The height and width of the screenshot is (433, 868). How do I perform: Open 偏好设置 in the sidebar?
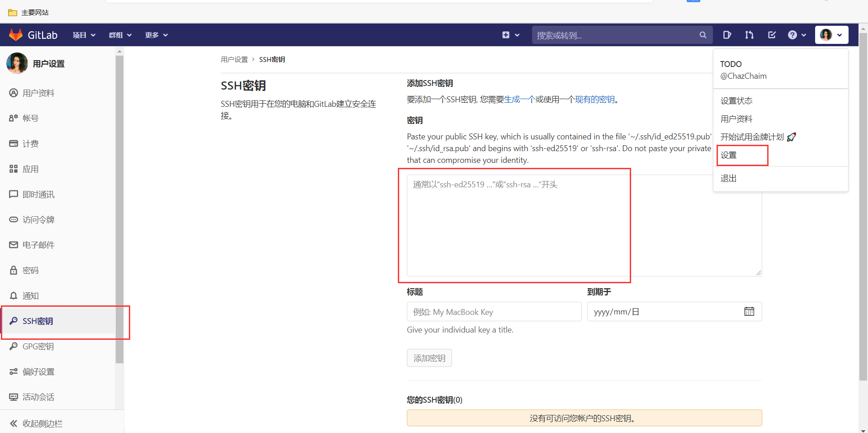(x=38, y=371)
